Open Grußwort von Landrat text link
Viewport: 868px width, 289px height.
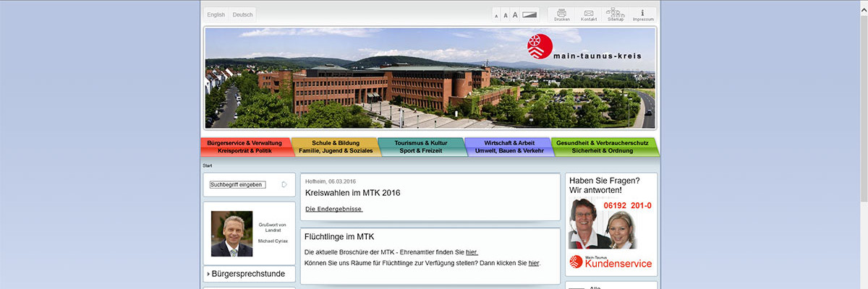click(272, 228)
